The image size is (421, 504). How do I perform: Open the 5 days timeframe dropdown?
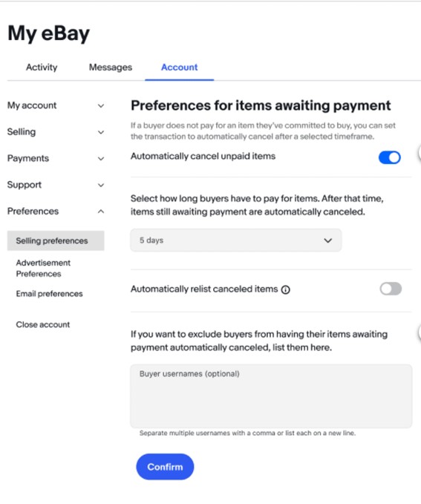236,240
